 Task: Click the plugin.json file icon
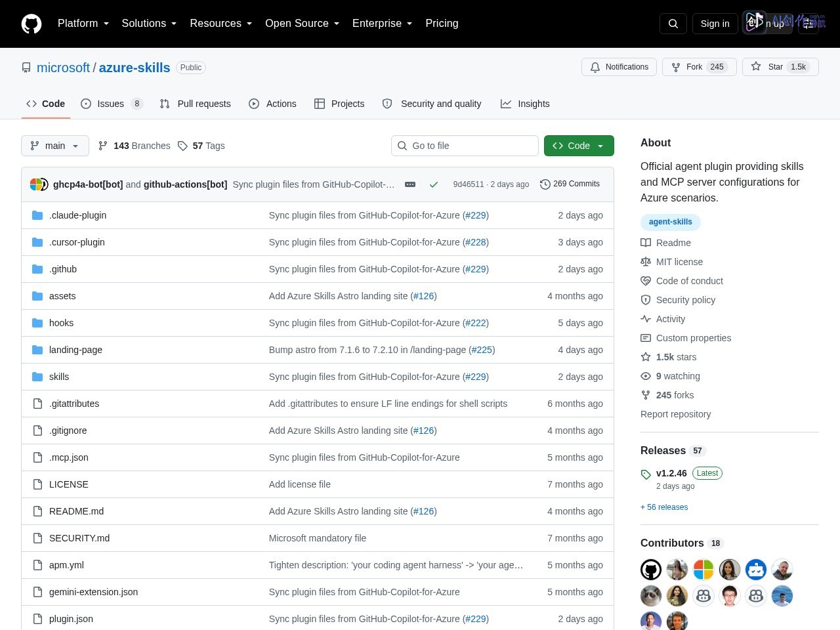point(37,619)
